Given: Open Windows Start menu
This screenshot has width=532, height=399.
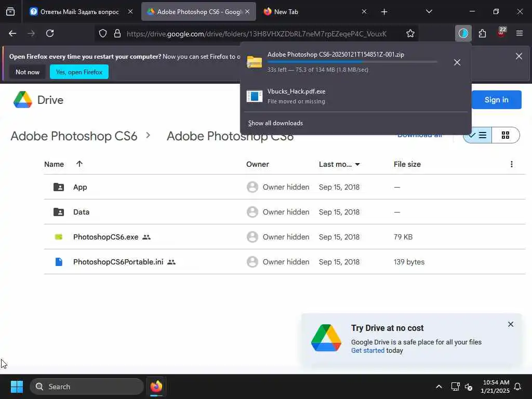Looking at the screenshot, I should (x=17, y=387).
